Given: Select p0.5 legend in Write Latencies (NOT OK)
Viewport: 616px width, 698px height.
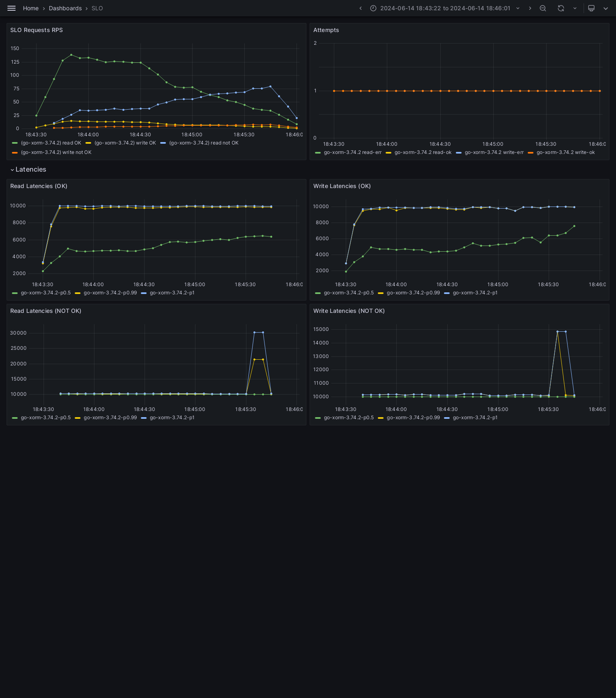Looking at the screenshot, I should pos(349,418).
